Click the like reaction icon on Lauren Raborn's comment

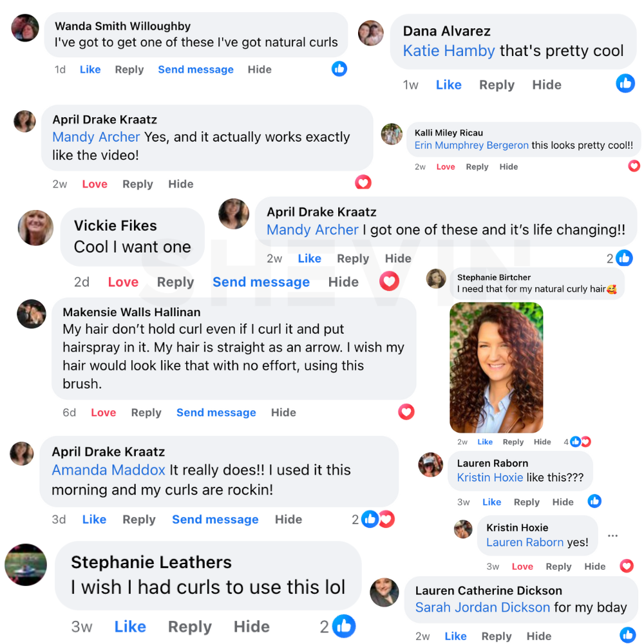tap(594, 501)
